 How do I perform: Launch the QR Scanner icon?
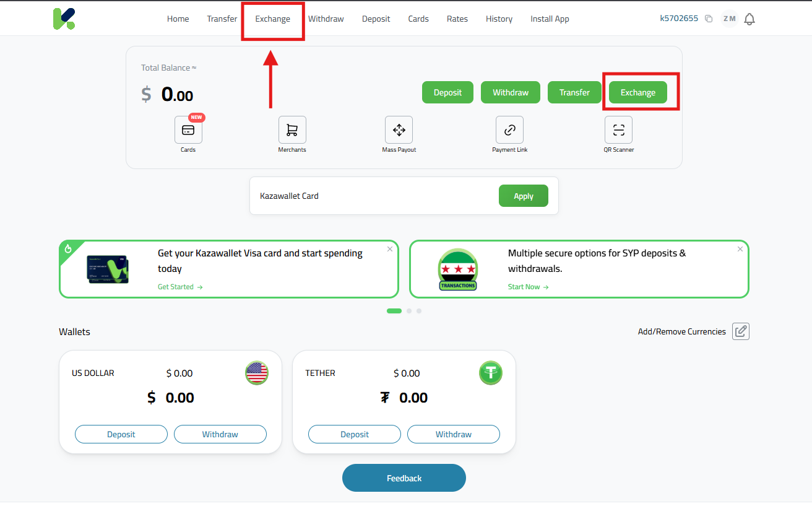coord(618,130)
